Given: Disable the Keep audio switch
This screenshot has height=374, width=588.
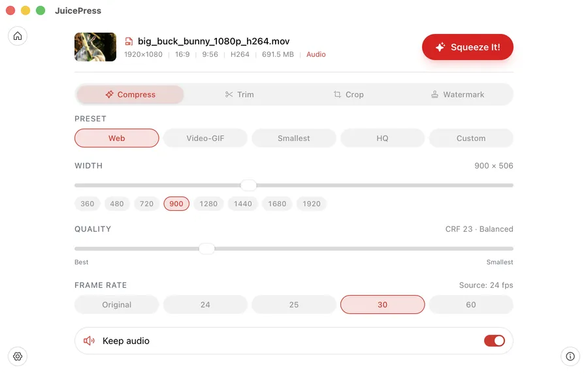Looking at the screenshot, I should click(494, 341).
